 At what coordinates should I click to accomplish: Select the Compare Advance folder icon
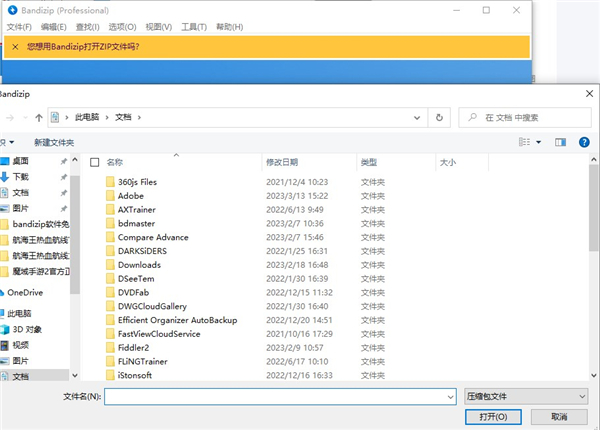tap(110, 237)
